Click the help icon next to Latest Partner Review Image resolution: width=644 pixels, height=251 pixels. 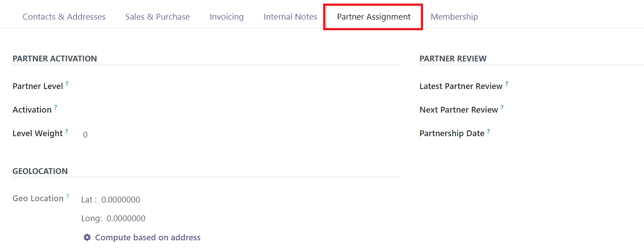point(507,83)
